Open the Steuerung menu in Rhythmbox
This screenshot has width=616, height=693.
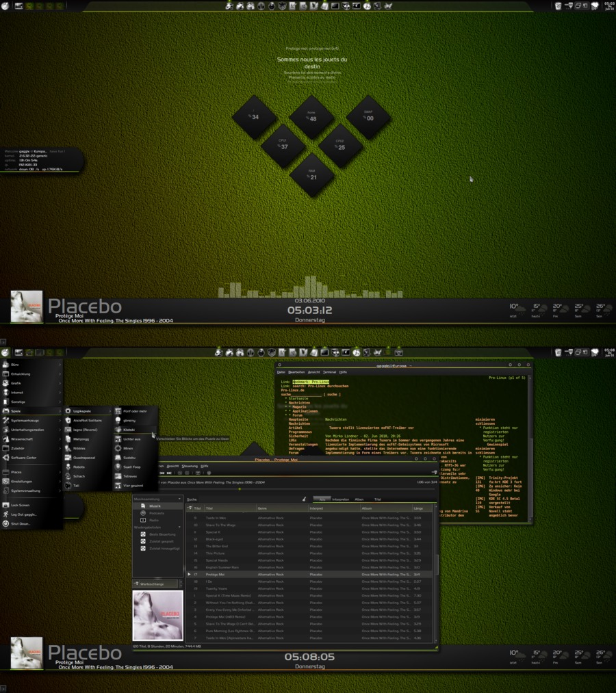[190, 466]
